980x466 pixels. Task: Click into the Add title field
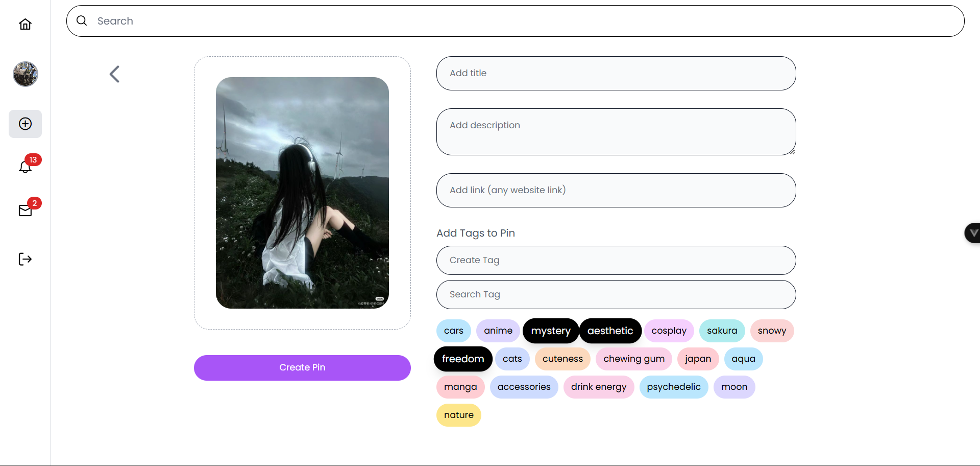pos(616,73)
